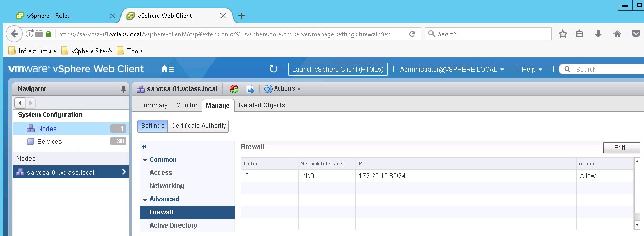
Task: Open the Monitor tab
Action: tap(187, 105)
